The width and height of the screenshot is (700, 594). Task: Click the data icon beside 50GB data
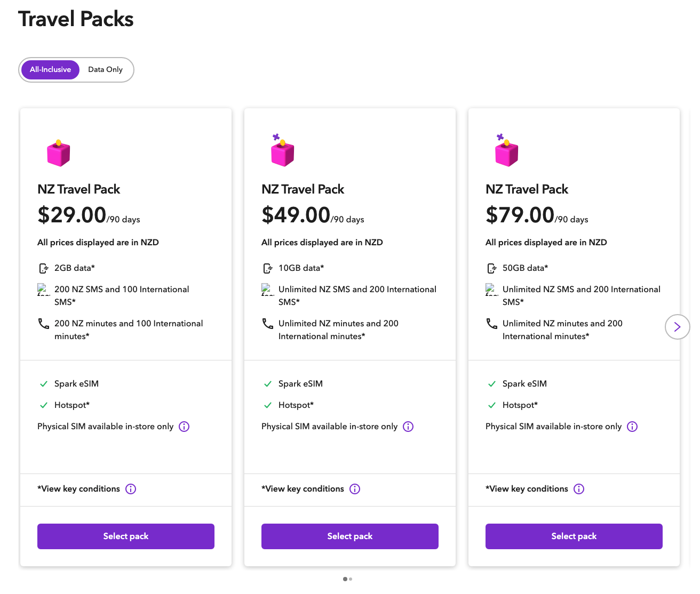point(491,268)
